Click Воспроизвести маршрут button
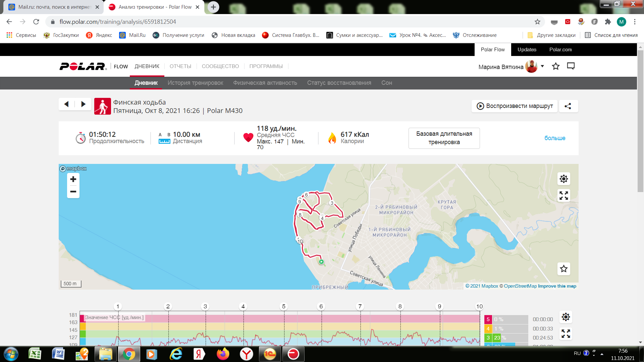 point(515,106)
